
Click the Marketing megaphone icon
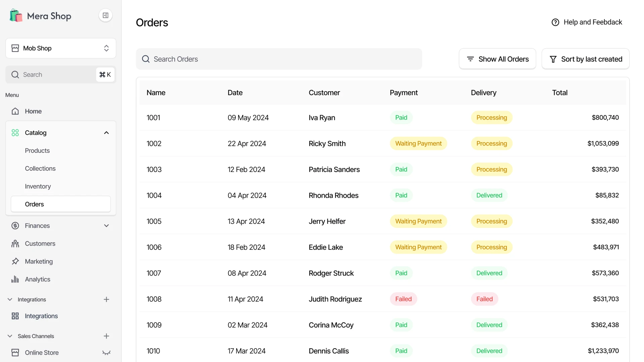coord(15,261)
